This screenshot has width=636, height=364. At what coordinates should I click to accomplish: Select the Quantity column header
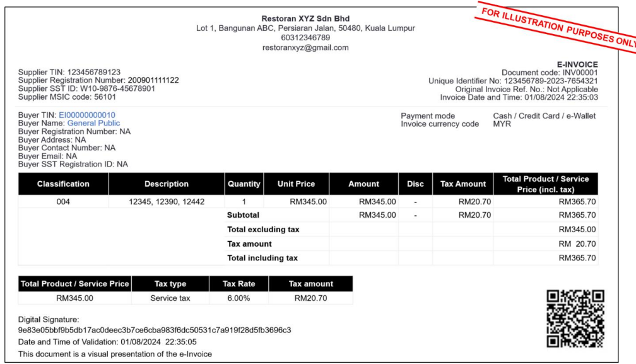[x=244, y=184]
